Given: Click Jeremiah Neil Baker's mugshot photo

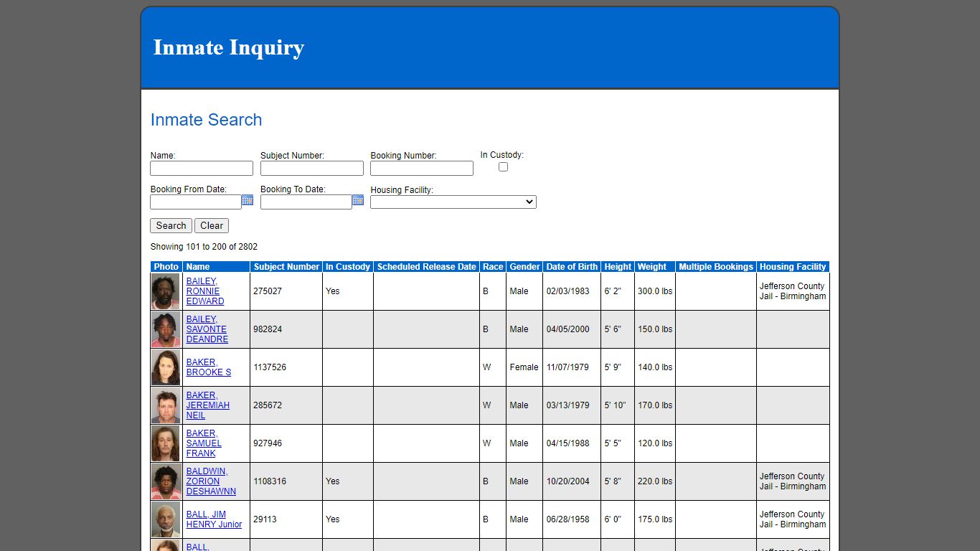Looking at the screenshot, I should tap(166, 405).
